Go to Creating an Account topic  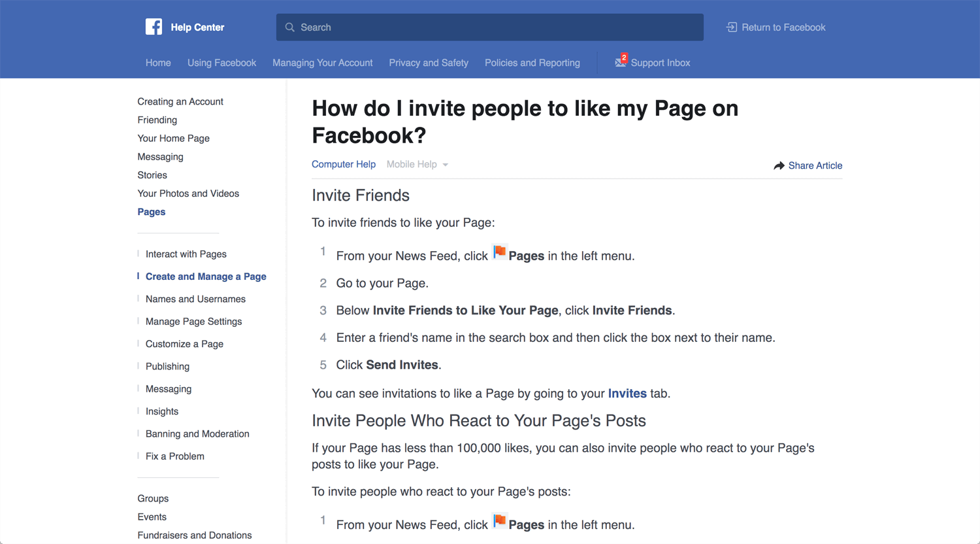(x=180, y=101)
